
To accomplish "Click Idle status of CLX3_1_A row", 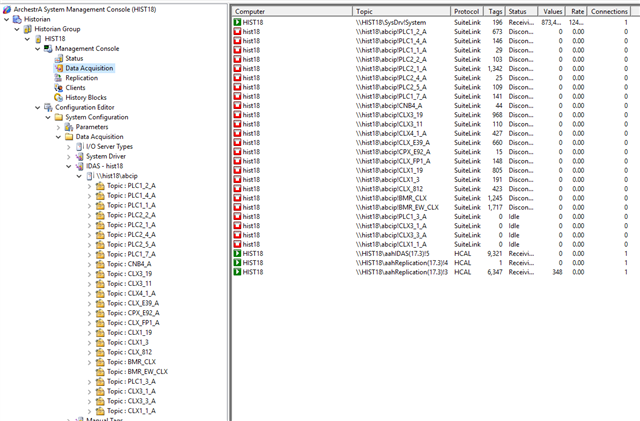I will (514, 226).
